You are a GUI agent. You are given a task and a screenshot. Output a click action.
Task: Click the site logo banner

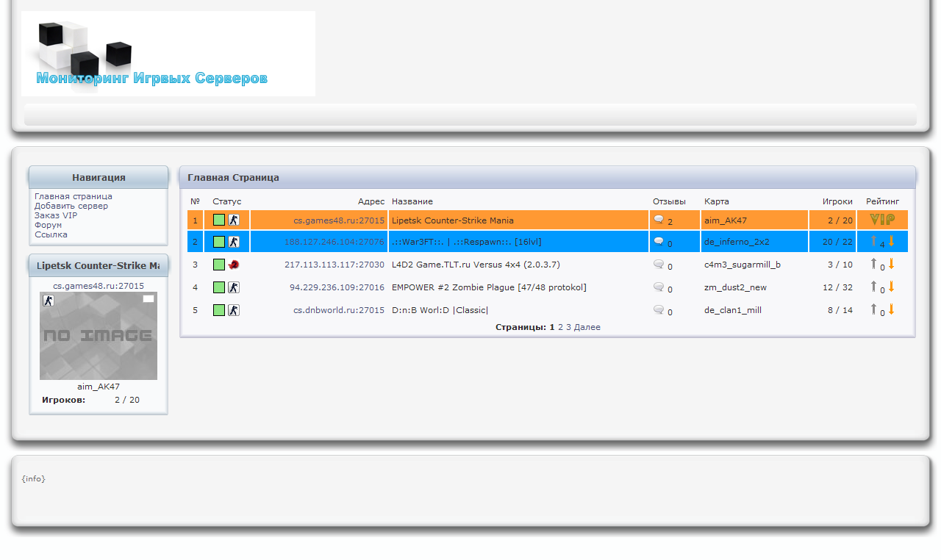click(168, 54)
